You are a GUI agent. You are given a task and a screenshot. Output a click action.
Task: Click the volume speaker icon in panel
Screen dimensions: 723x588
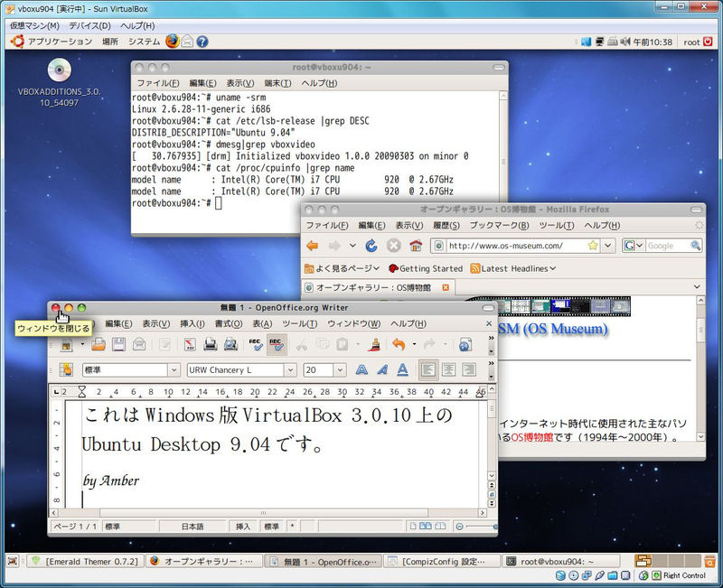coord(625,42)
